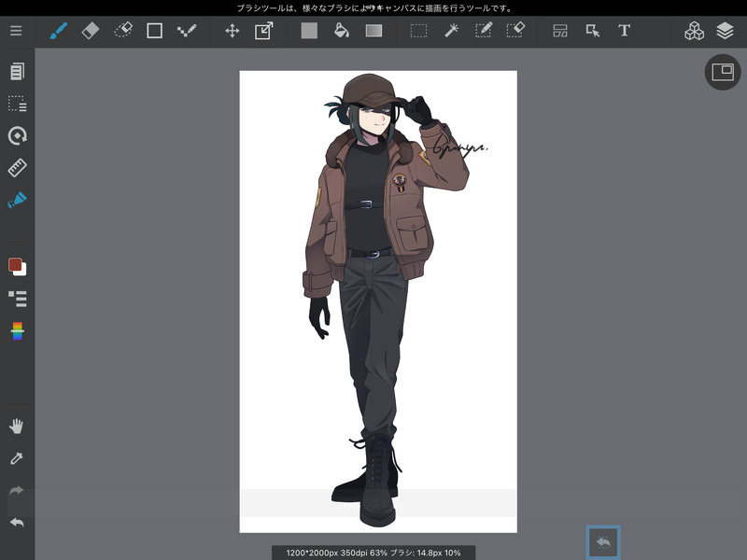Screen dimensions: 747x560
Task: Tap the highlighted floating undo shortcut button
Action: click(x=603, y=542)
